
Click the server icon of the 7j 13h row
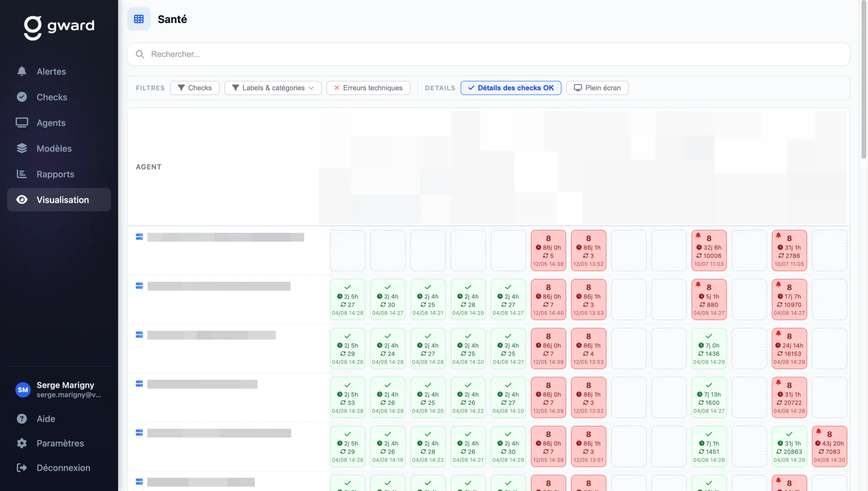139,384
